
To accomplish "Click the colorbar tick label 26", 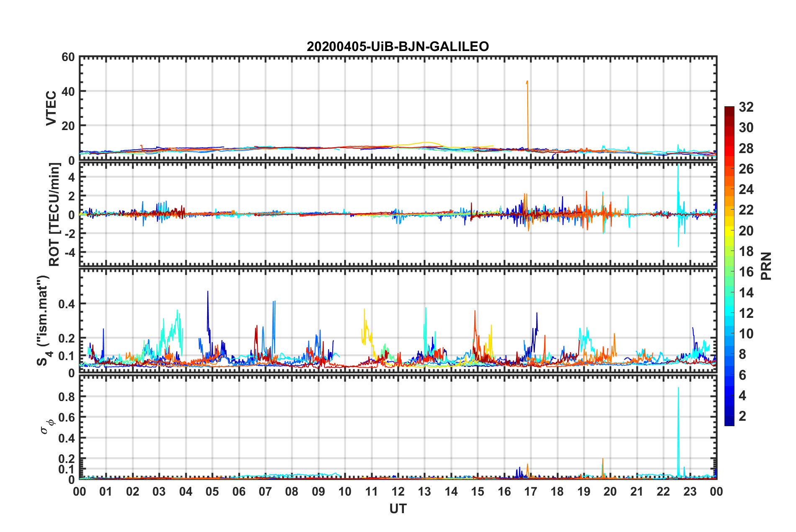I will click(x=746, y=169).
